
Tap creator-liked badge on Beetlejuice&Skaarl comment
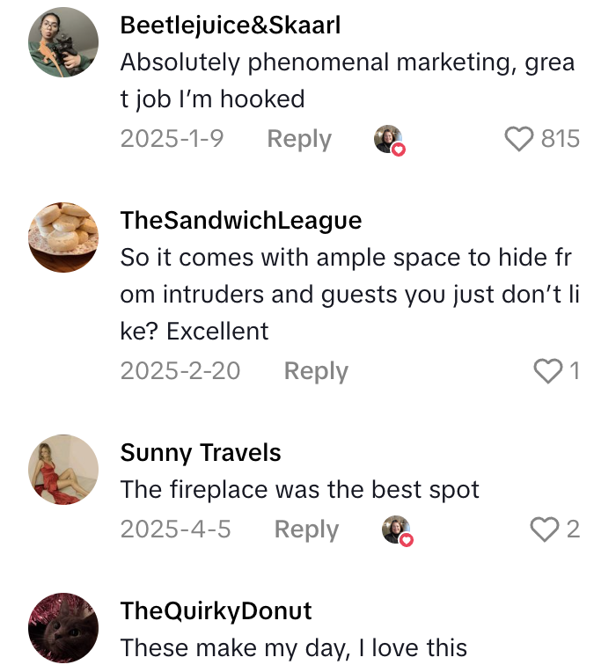(389, 140)
